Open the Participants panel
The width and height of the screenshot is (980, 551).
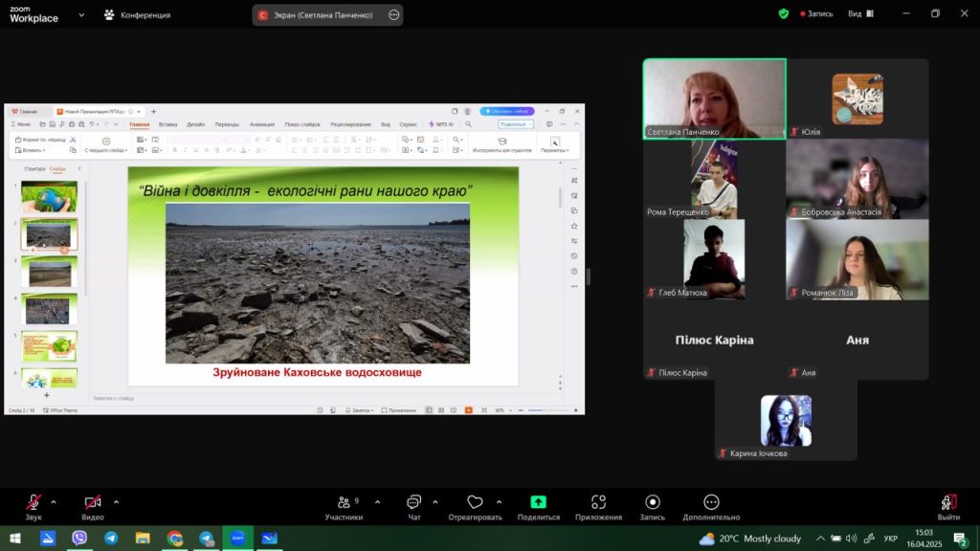pyautogui.click(x=343, y=503)
